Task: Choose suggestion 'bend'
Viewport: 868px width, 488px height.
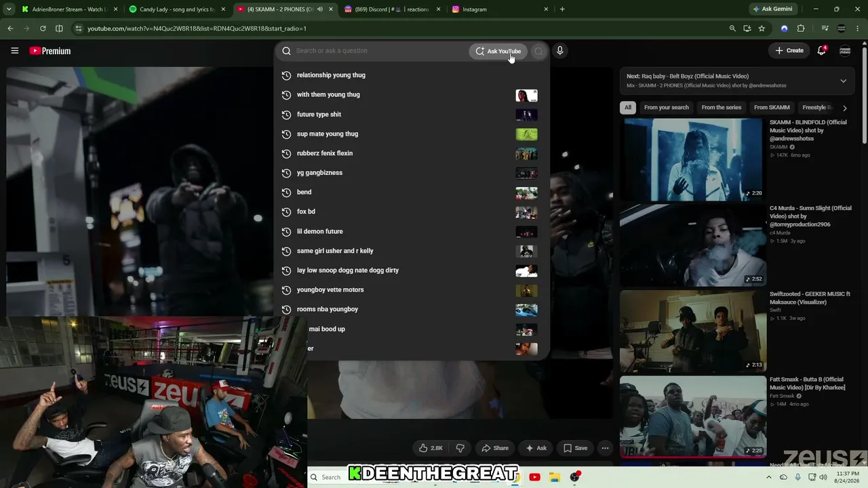Action: [411, 192]
